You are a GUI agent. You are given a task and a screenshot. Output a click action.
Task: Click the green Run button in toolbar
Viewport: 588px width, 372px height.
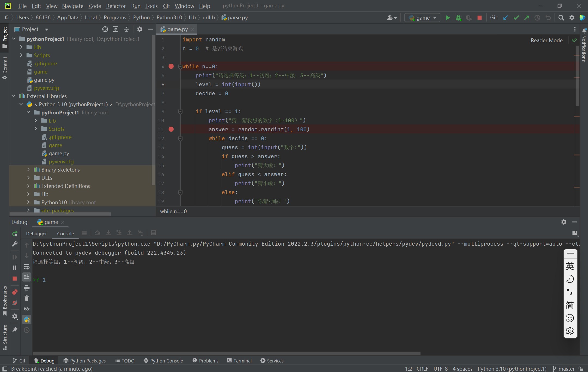(x=447, y=18)
